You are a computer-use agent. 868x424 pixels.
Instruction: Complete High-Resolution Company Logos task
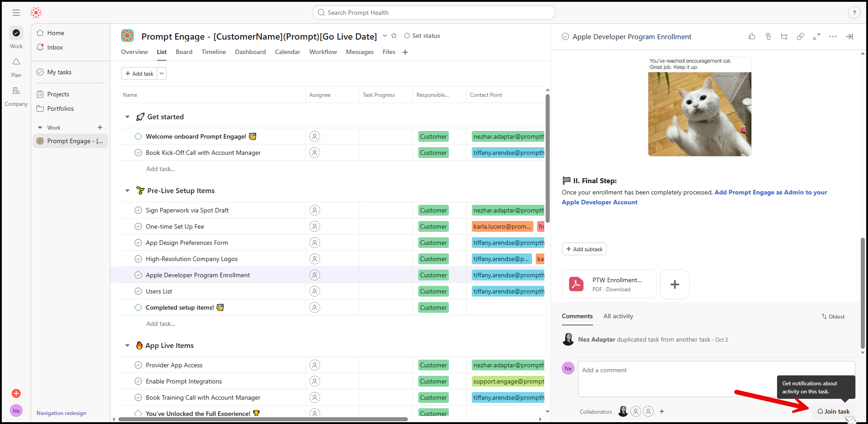point(138,259)
